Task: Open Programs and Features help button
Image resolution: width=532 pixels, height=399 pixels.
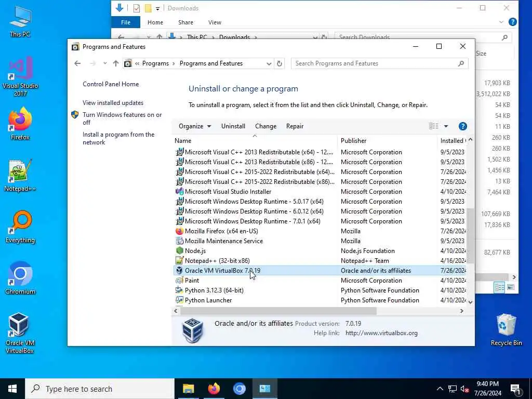Action: pos(462,126)
